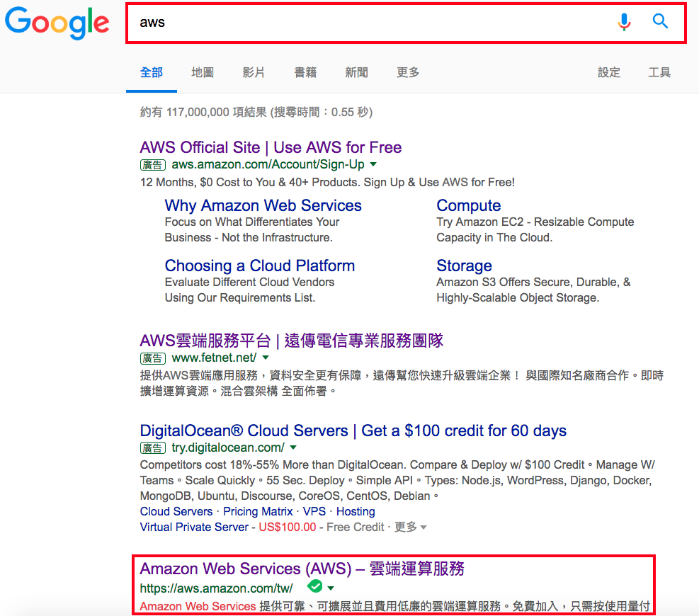
Task: Expand 更多 next to Free Credit
Action: (411, 527)
